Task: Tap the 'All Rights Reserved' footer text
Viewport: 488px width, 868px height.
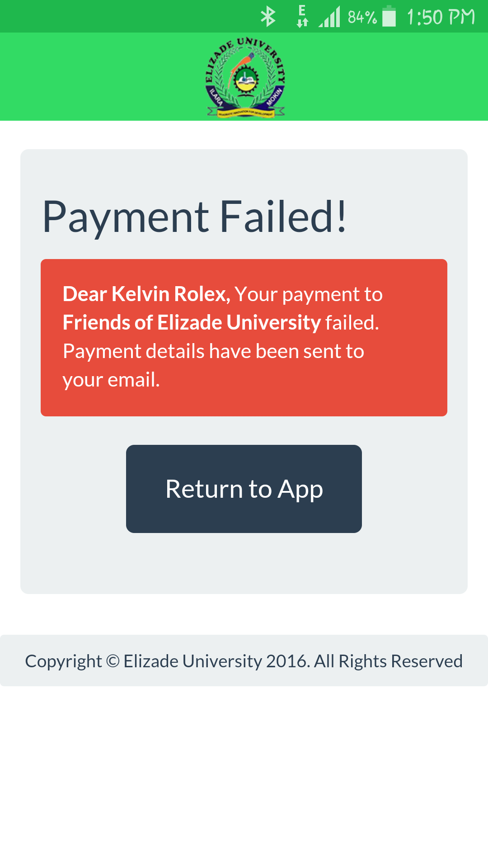Action: tap(389, 661)
